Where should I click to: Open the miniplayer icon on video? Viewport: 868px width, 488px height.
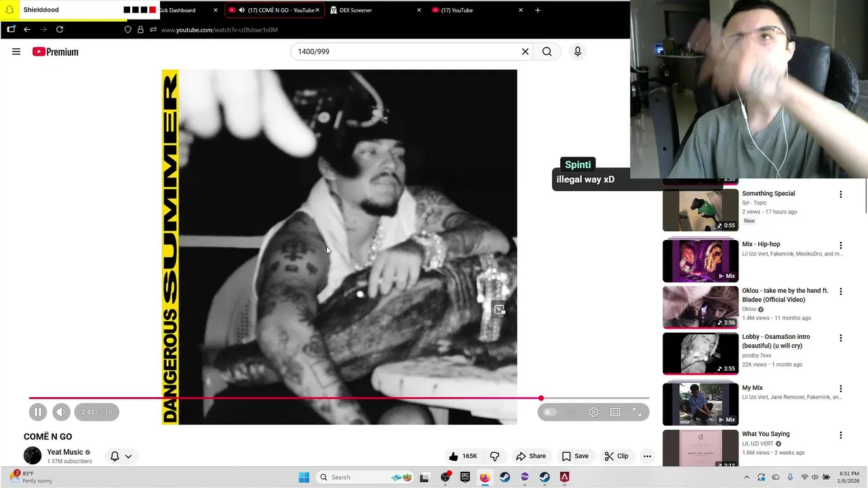[499, 309]
